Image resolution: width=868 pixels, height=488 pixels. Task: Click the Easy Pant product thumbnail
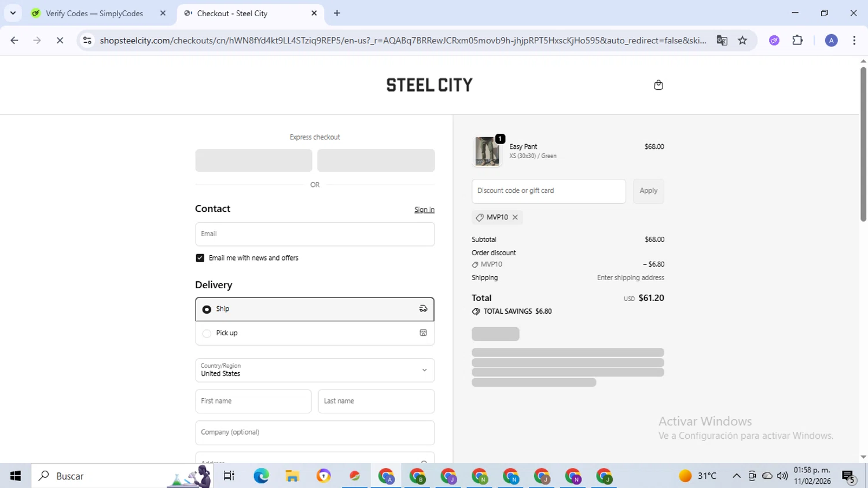coord(487,151)
